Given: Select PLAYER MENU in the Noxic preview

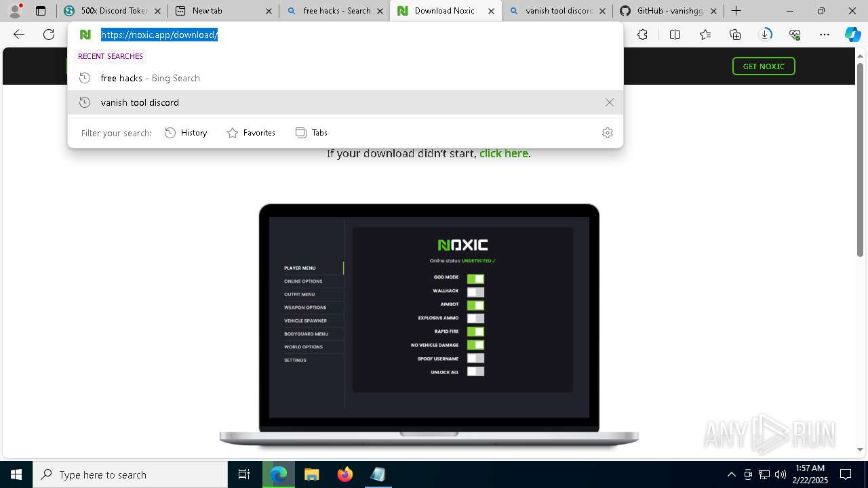Looking at the screenshot, I should pyautogui.click(x=300, y=268).
